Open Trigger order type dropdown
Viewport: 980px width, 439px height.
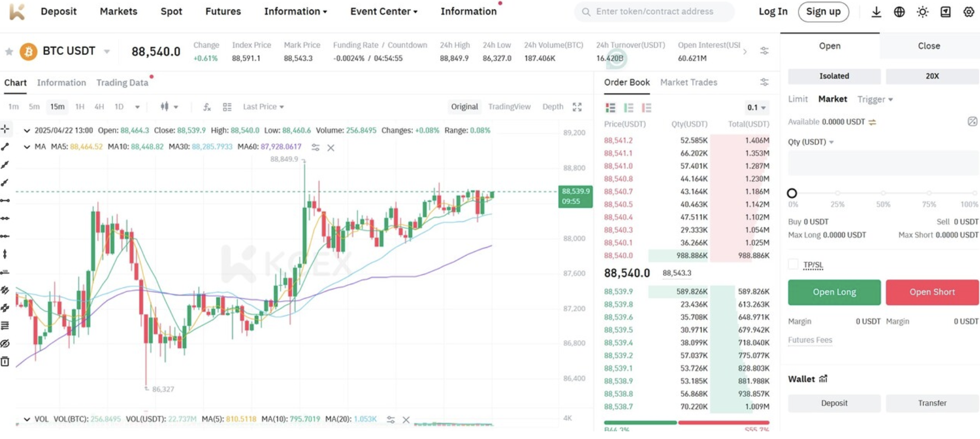875,99
